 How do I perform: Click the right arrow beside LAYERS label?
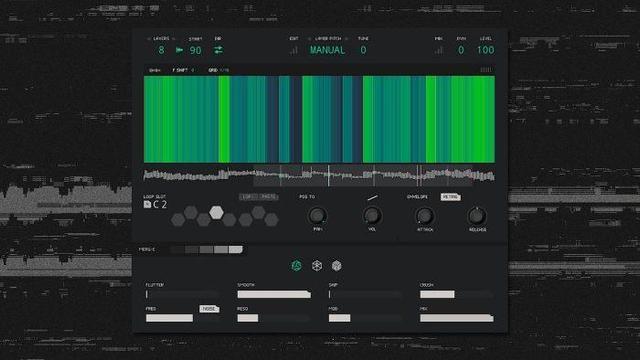pyautogui.click(x=173, y=39)
